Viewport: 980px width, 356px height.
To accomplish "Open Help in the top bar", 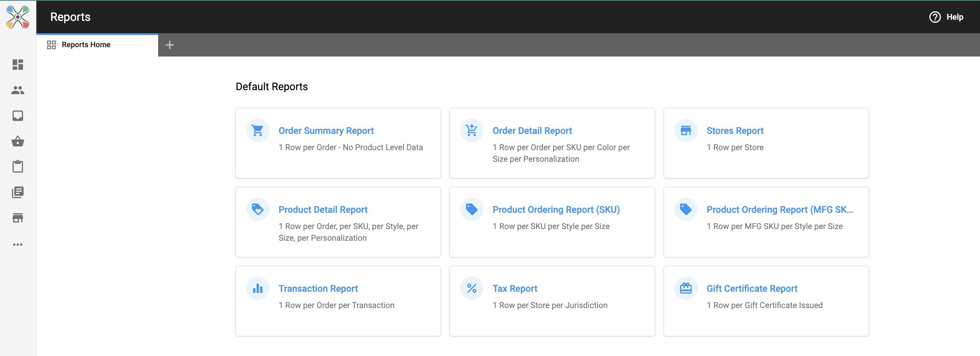I will 946,17.
